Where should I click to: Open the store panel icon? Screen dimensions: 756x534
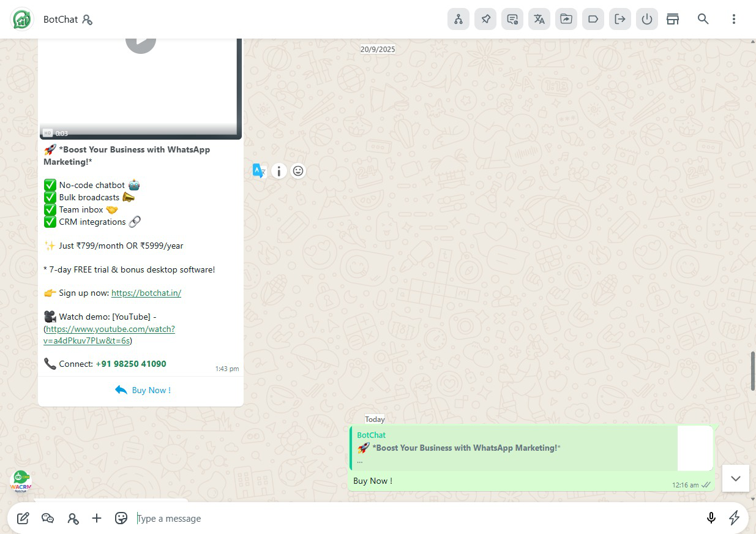(673, 19)
